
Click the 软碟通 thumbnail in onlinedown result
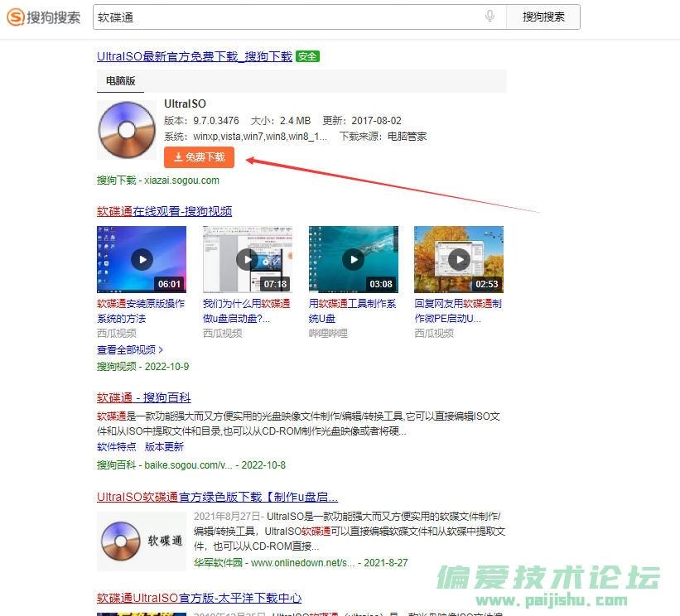coord(138,541)
